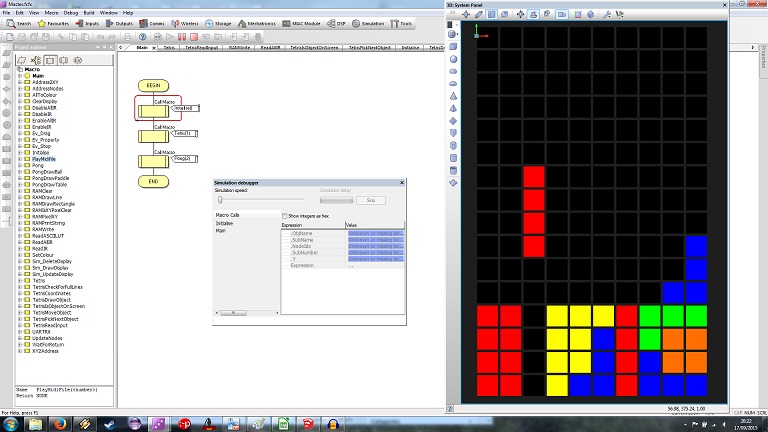Open the Outputs component category

click(119, 23)
